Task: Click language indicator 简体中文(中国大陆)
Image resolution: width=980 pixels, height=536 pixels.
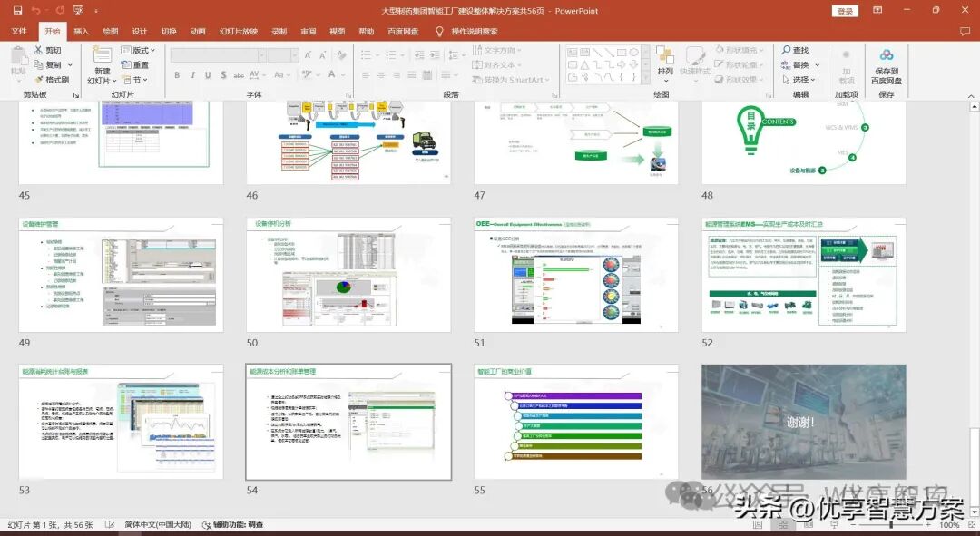Action: (x=158, y=525)
